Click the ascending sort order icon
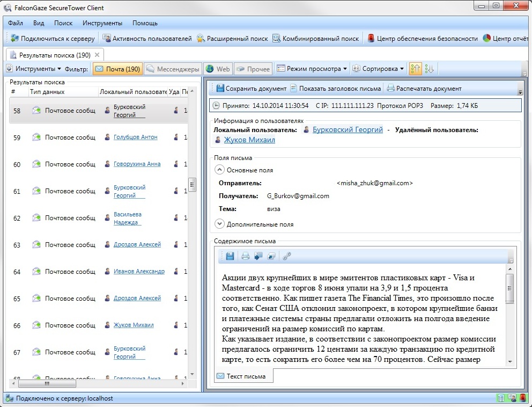532x407 pixels. 415,69
